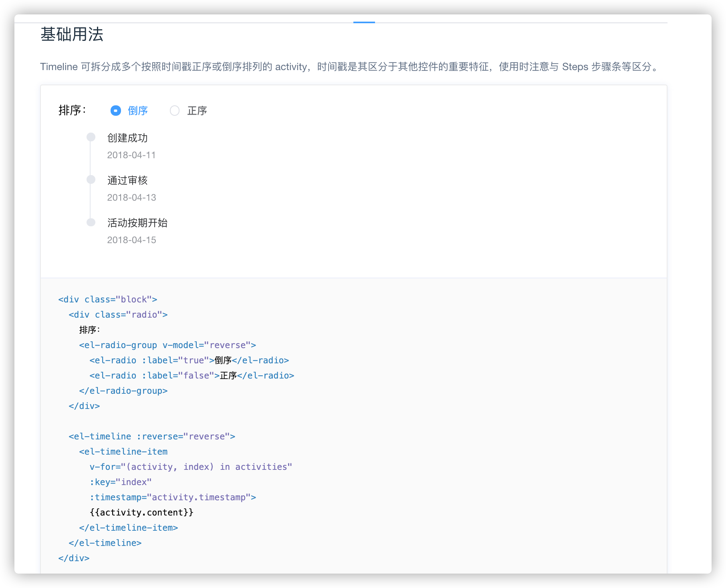Click the {{activity.content}} code line
The height and width of the screenshot is (588, 726).
[141, 512]
